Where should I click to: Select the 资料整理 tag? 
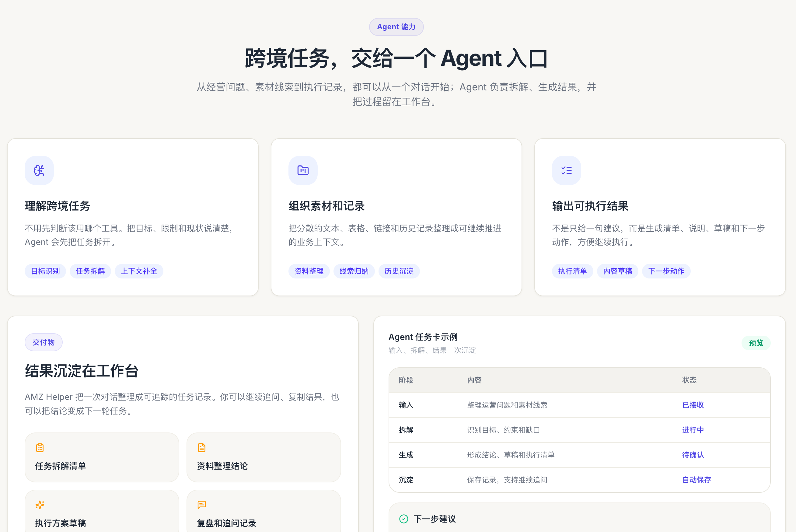[309, 271]
